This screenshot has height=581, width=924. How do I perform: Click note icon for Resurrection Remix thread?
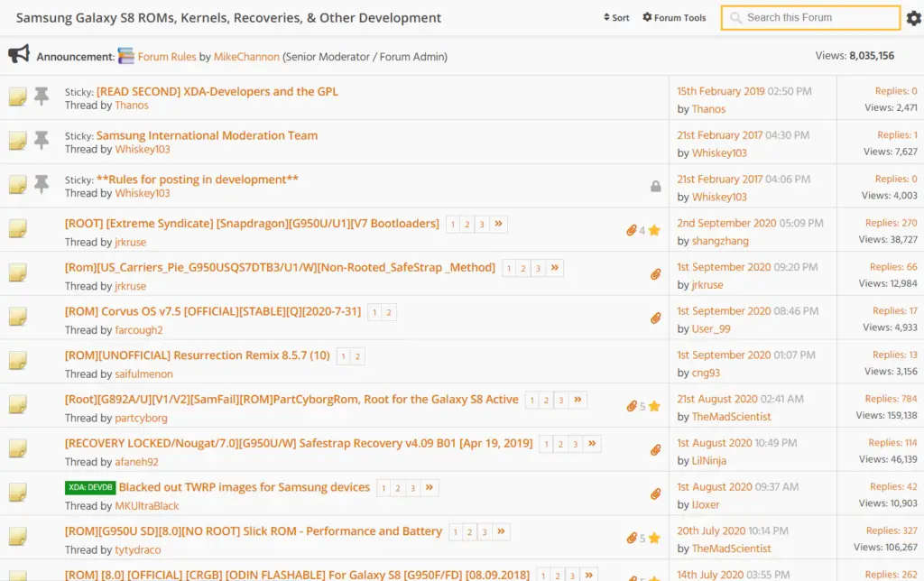[x=18, y=361]
